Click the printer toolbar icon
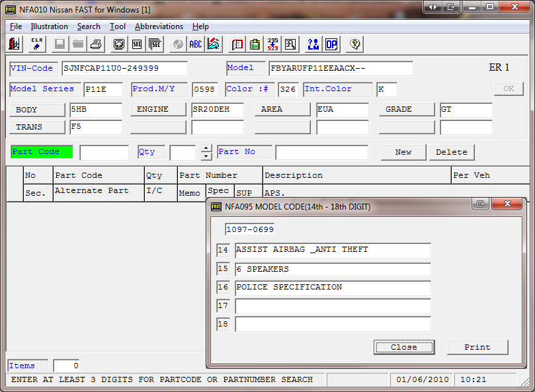535x392 pixels. [97, 44]
